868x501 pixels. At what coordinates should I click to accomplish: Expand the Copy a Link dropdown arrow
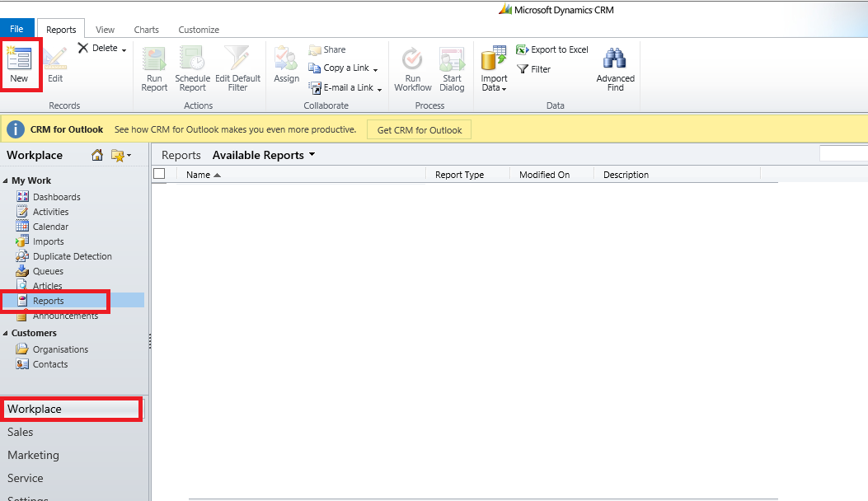click(x=375, y=70)
